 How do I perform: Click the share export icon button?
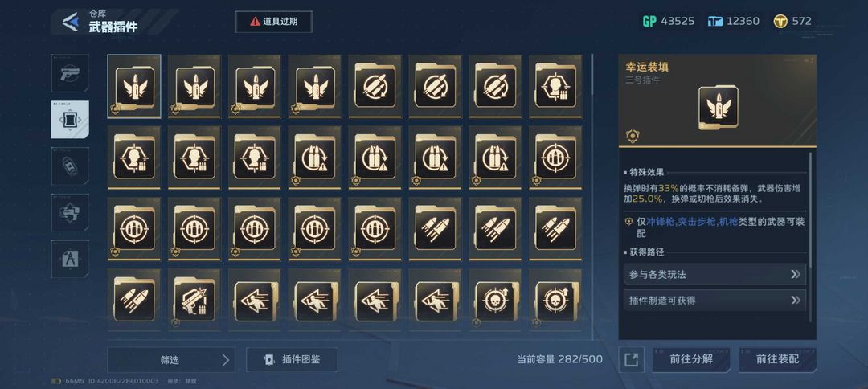[631, 360]
